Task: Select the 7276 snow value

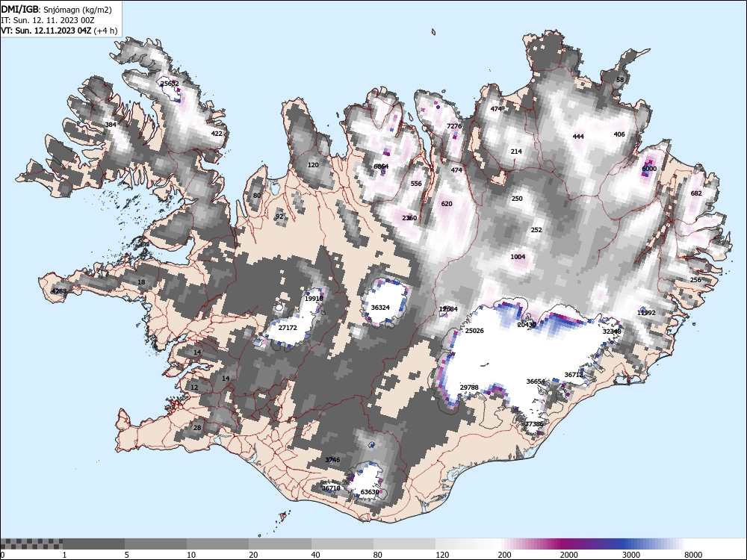Action: coord(454,126)
